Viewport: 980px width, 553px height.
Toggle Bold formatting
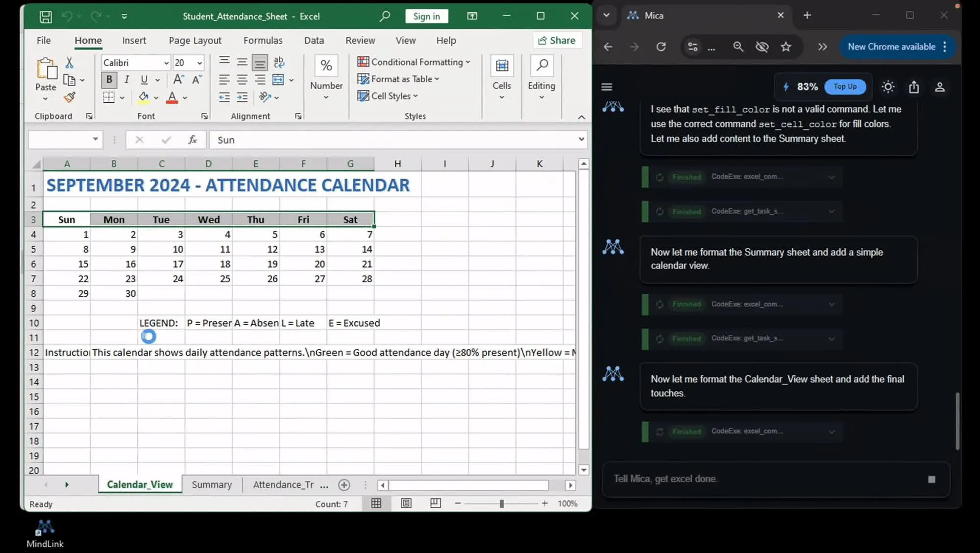pyautogui.click(x=109, y=79)
